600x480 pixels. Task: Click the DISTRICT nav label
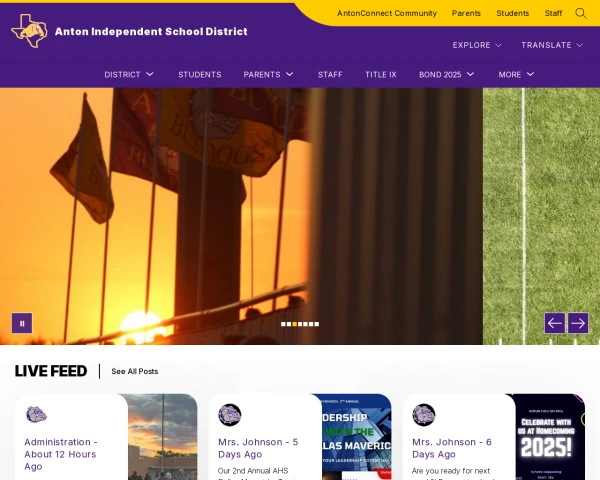pyautogui.click(x=122, y=75)
